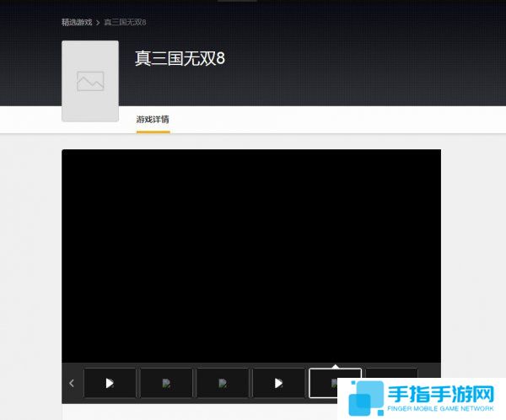Open the 精选游戏 breadcrumb link

(77, 22)
